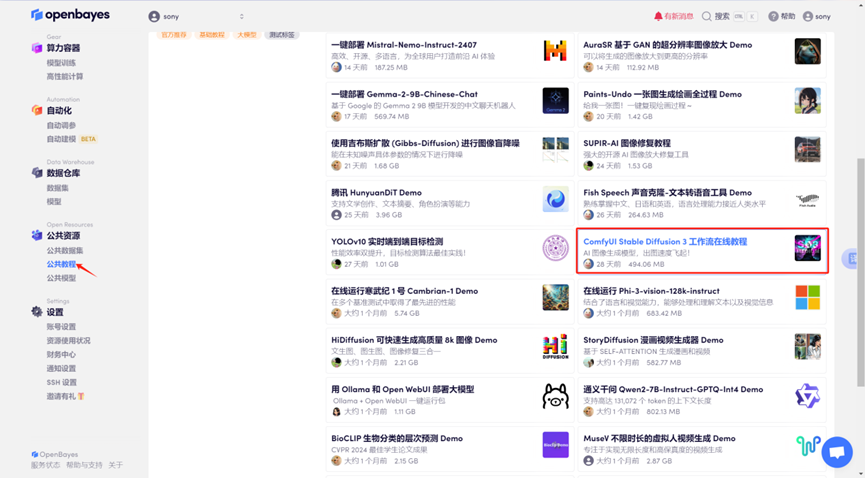Open 资源使用状况 in sidebar
865x478 pixels.
68,341
